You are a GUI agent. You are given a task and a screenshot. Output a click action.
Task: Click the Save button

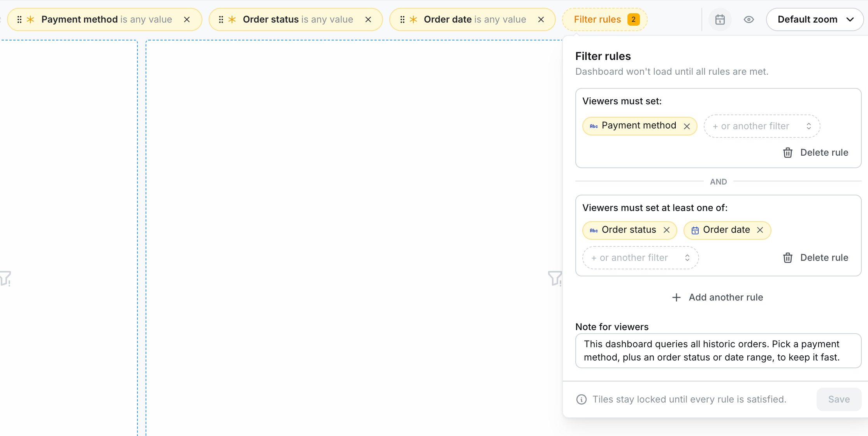pos(839,399)
